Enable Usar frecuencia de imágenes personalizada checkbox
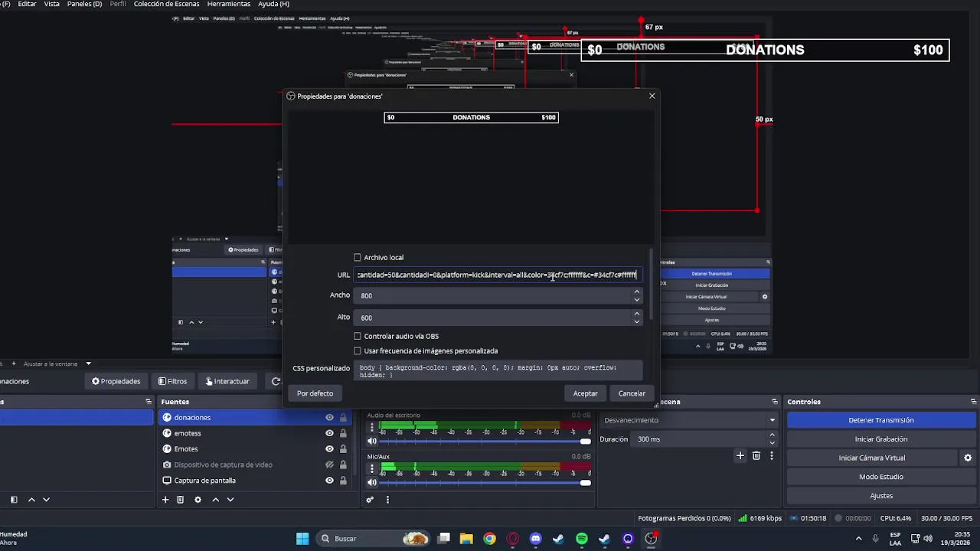 pos(358,351)
